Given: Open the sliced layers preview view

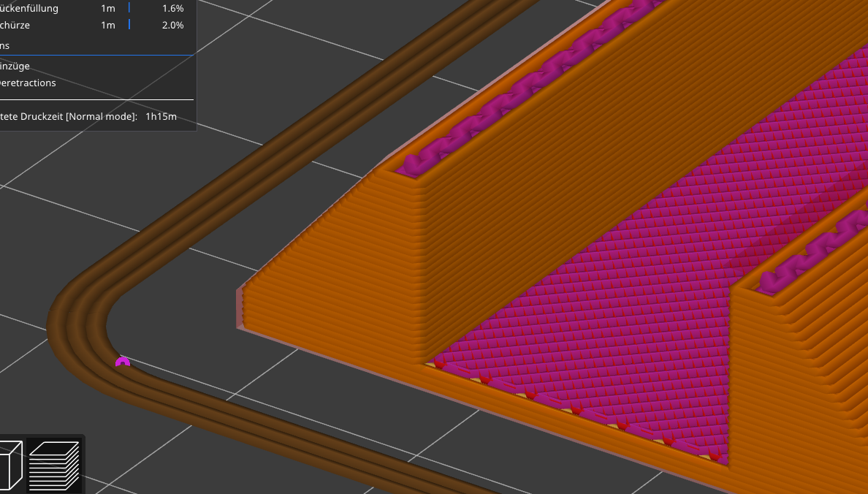Looking at the screenshot, I should coord(54,465).
